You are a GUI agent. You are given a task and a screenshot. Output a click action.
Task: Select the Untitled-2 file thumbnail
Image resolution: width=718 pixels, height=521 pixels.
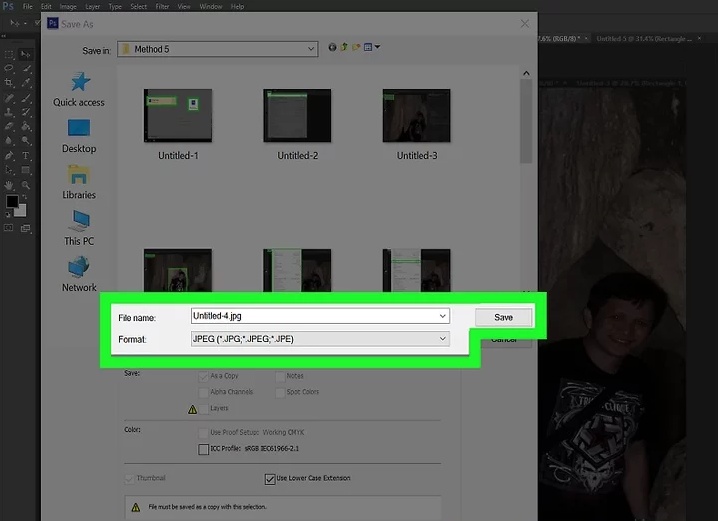click(x=297, y=115)
